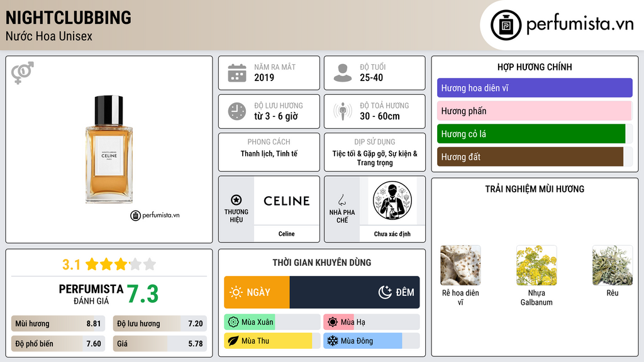Click the person icon beside Độ tuổi
644x362 pixels.
(343, 73)
